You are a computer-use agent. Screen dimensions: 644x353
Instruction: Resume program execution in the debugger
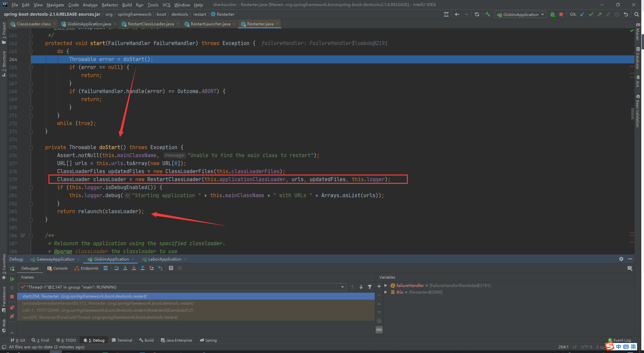pyautogui.click(x=12, y=279)
